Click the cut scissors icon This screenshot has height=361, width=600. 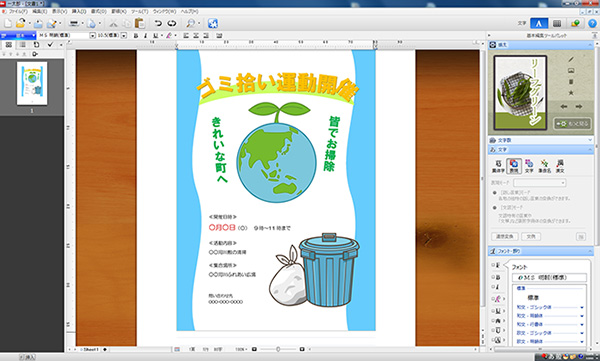pyautogui.click(x=113, y=23)
